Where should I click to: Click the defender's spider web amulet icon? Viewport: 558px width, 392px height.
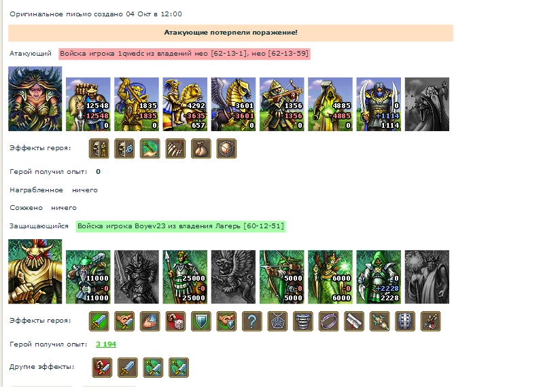pos(277,321)
